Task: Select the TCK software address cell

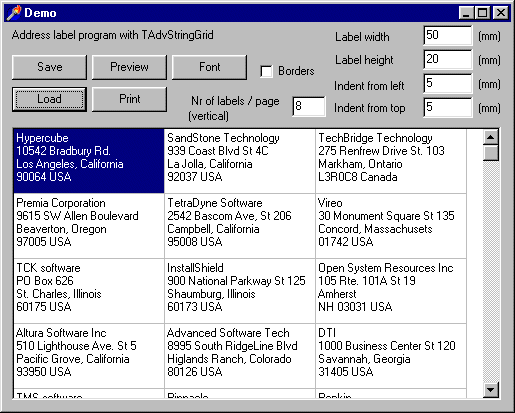Action: click(89, 291)
